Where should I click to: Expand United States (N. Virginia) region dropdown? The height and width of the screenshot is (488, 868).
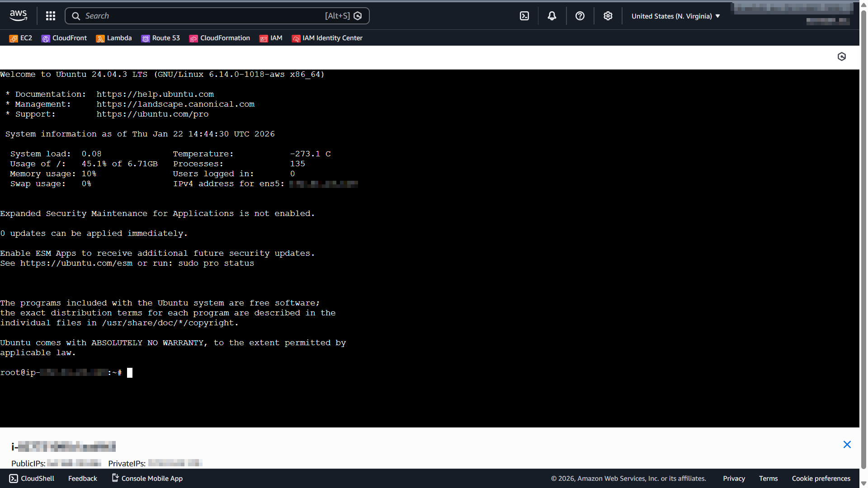[675, 16]
